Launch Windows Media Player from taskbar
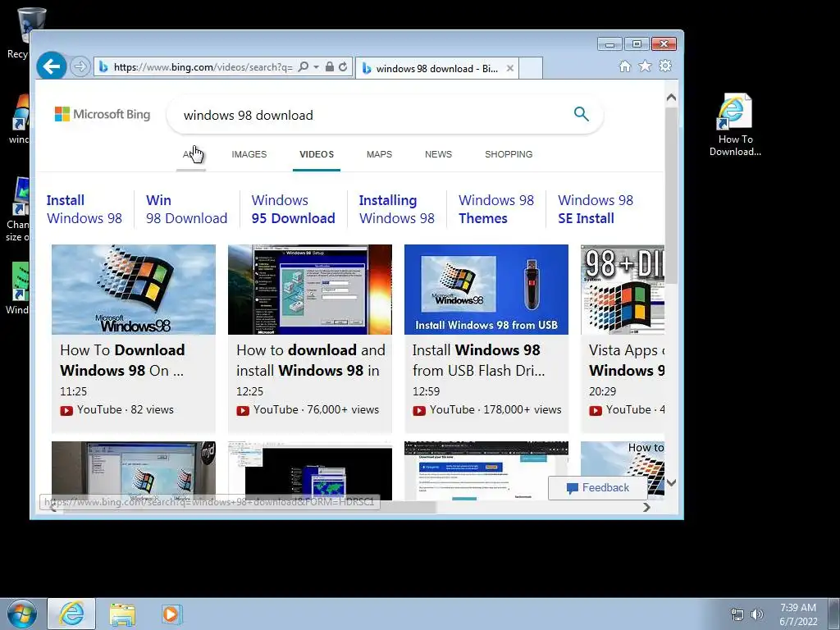 [172, 614]
